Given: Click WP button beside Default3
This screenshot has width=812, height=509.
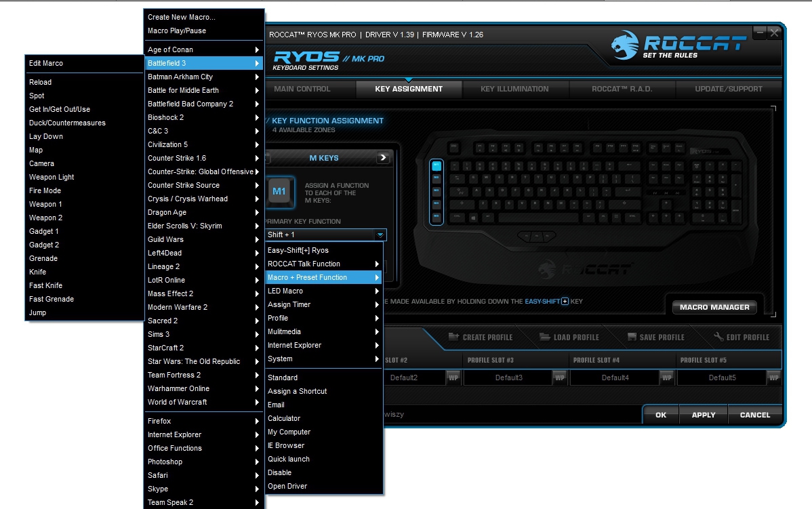Looking at the screenshot, I should click(560, 378).
